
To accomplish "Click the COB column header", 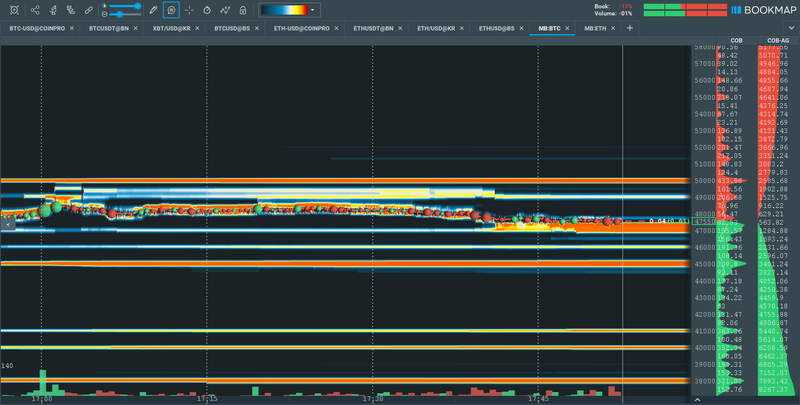I will [736, 40].
